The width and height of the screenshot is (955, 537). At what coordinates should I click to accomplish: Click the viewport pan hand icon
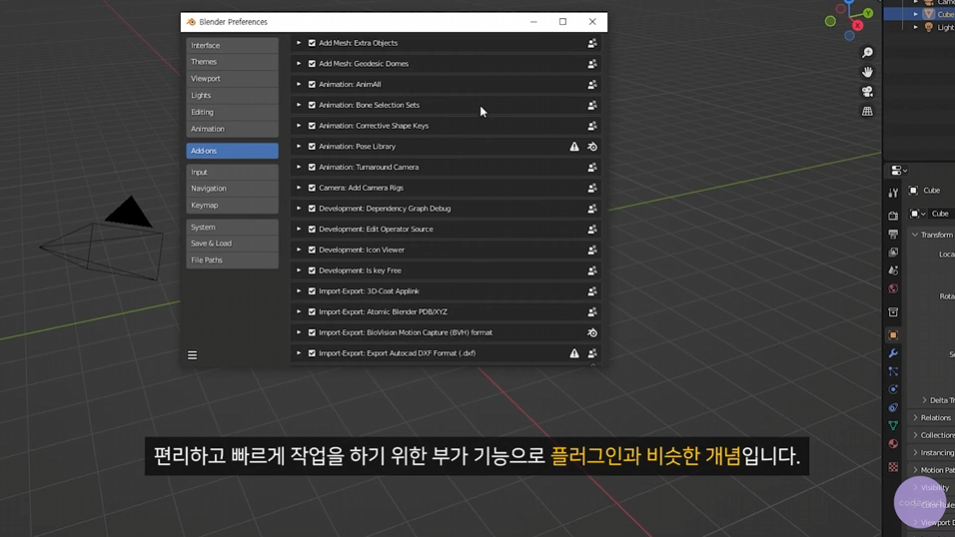(x=867, y=72)
